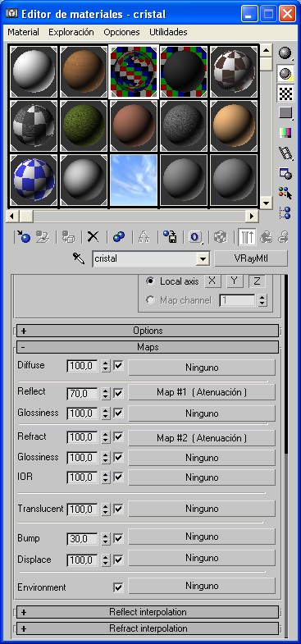Toggle Show Map in Viewport icon
Image resolution: width=301 pixels, height=644 pixels.
pyautogui.click(x=221, y=237)
